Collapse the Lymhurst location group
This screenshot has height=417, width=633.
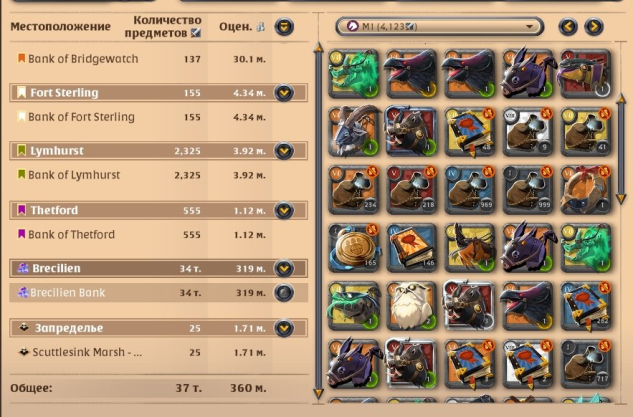pos(284,151)
